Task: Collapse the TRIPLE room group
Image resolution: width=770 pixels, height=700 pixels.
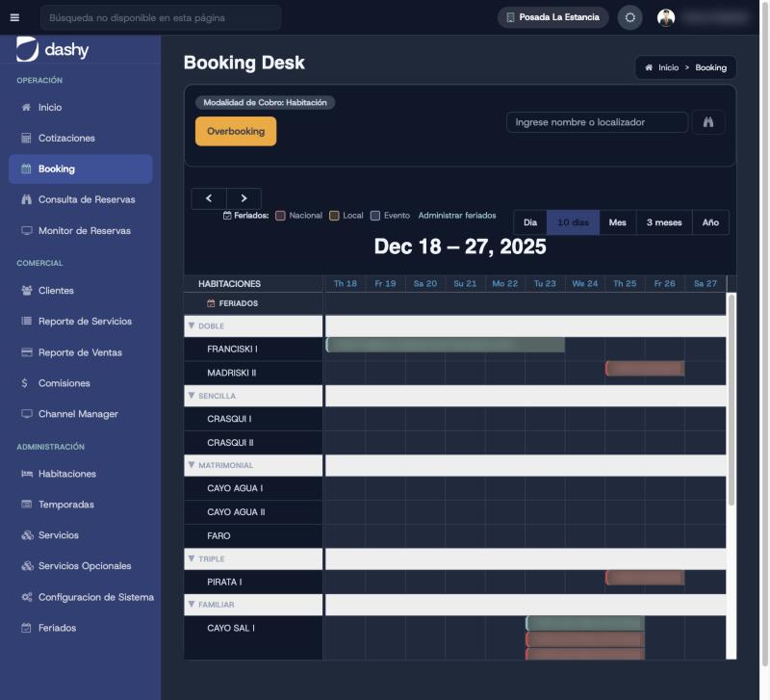Action: pyautogui.click(x=192, y=558)
